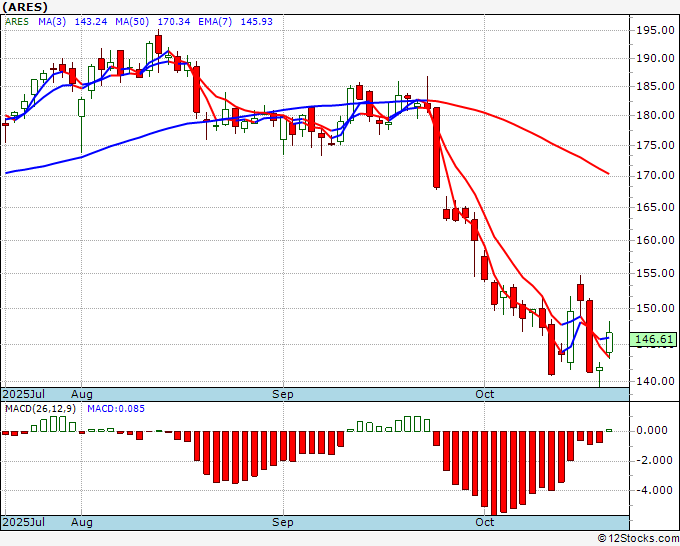The width and height of the screenshot is (680, 546).
Task: Click the 170.00 price axis label
Action: point(655,175)
